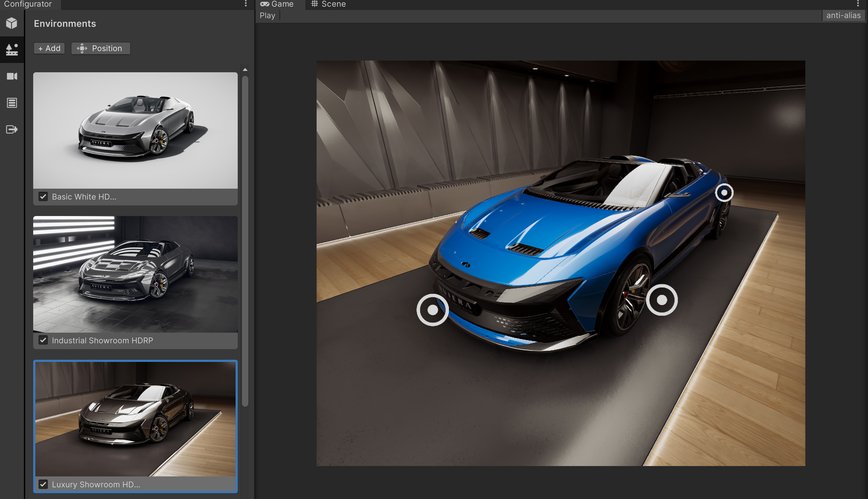Open the list sidebar icon
Viewport: 868px width, 499px height.
[x=12, y=103]
